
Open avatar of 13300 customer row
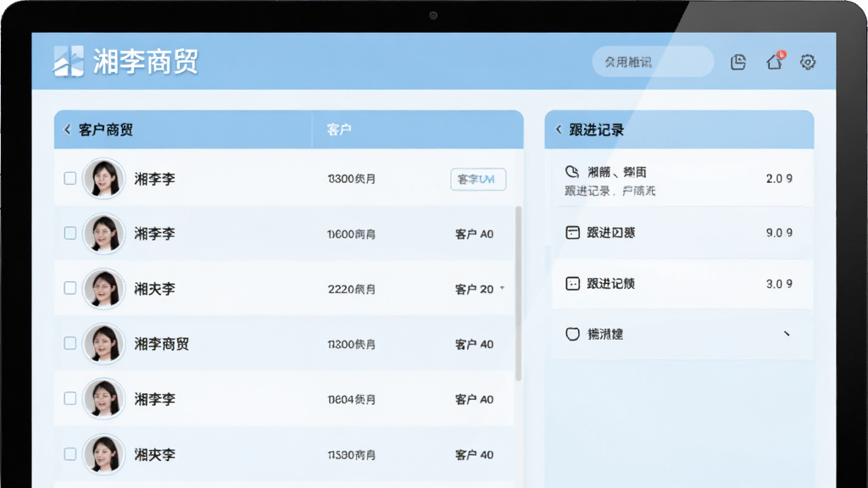point(103,178)
